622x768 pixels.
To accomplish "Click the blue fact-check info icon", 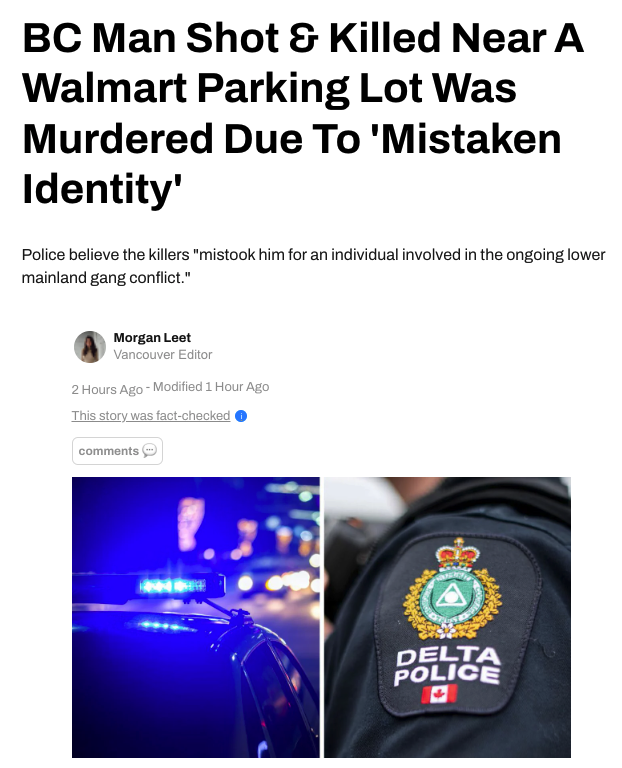I will coord(241,416).
